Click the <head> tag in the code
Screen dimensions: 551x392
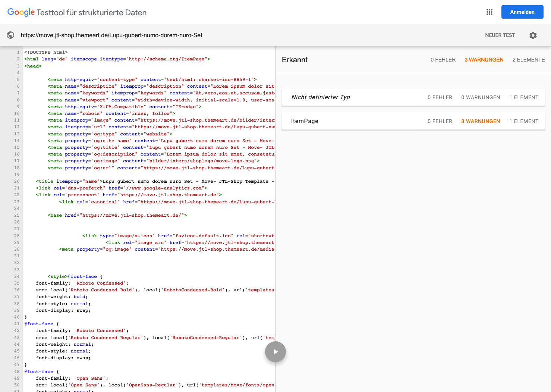click(33, 66)
